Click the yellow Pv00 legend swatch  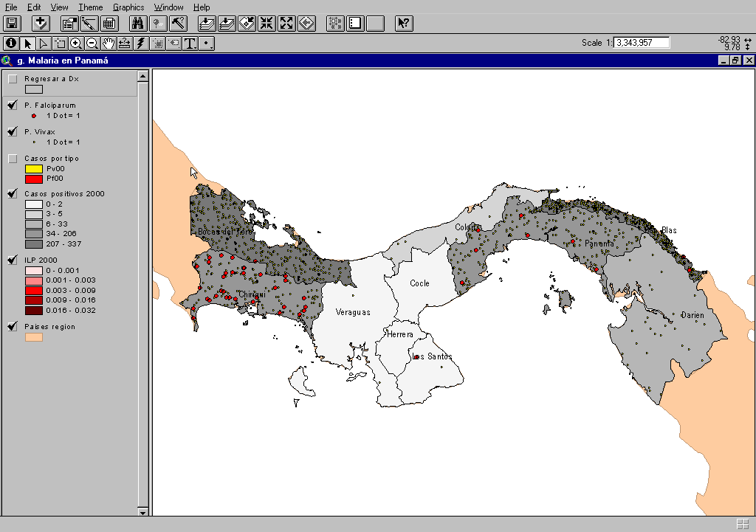click(34, 169)
